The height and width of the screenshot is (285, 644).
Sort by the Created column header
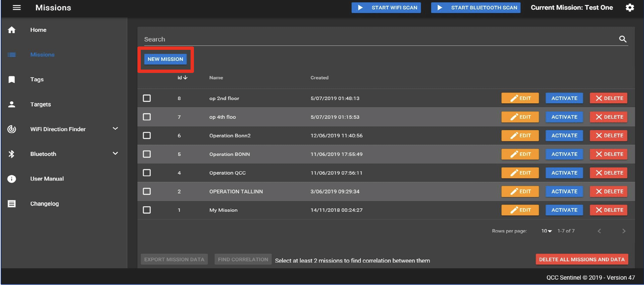pos(319,78)
